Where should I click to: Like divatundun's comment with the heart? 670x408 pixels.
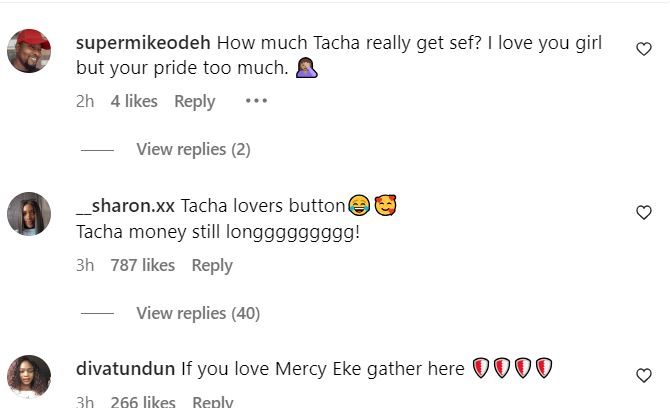(644, 376)
